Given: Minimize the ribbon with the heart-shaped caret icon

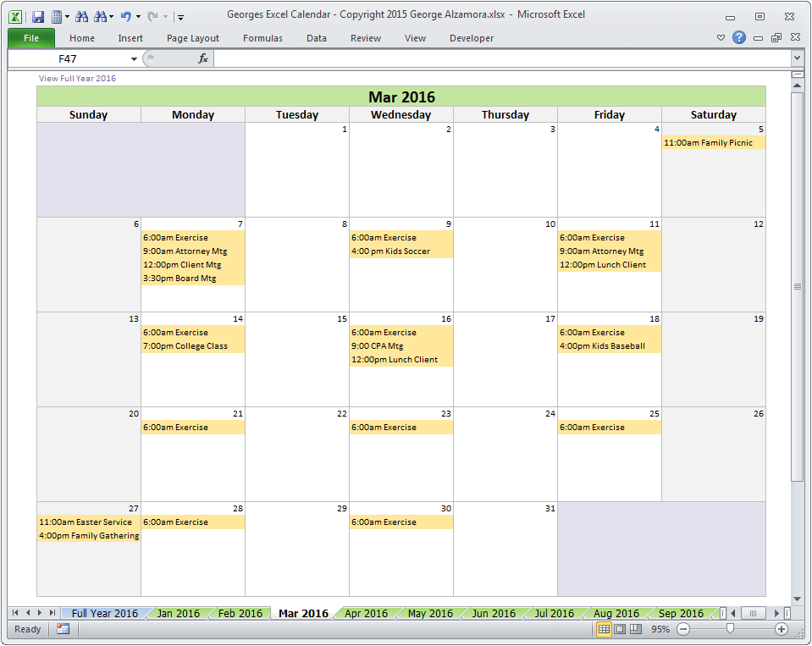Looking at the screenshot, I should pyautogui.click(x=721, y=38).
